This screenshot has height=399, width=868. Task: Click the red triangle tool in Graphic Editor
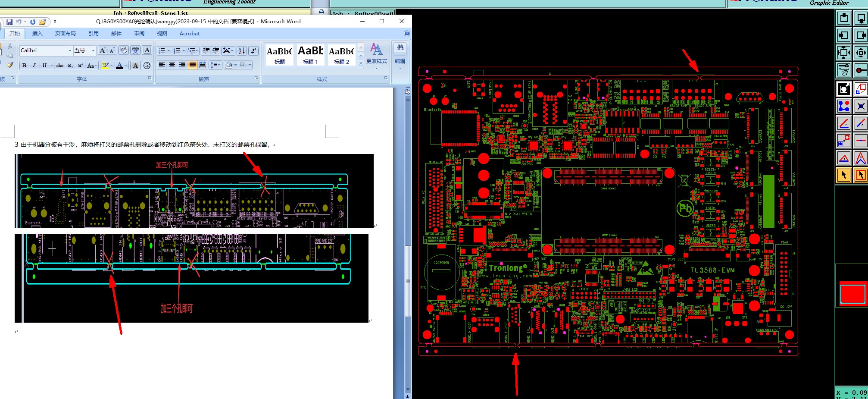844,158
